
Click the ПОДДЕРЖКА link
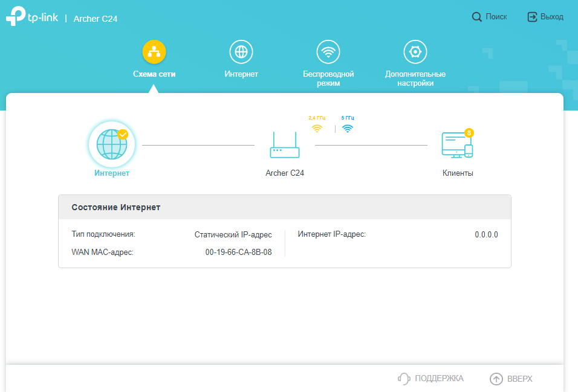pyautogui.click(x=439, y=379)
